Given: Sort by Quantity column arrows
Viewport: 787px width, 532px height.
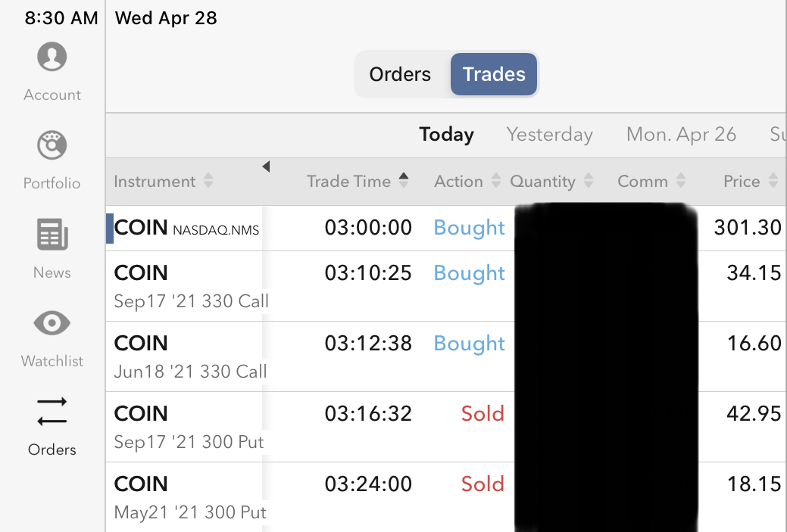Looking at the screenshot, I should (589, 182).
